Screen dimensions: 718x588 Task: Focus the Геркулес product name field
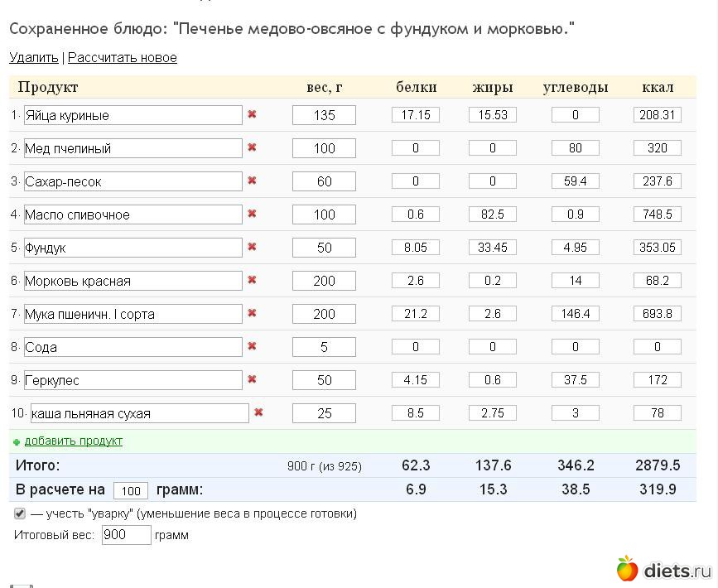point(133,380)
